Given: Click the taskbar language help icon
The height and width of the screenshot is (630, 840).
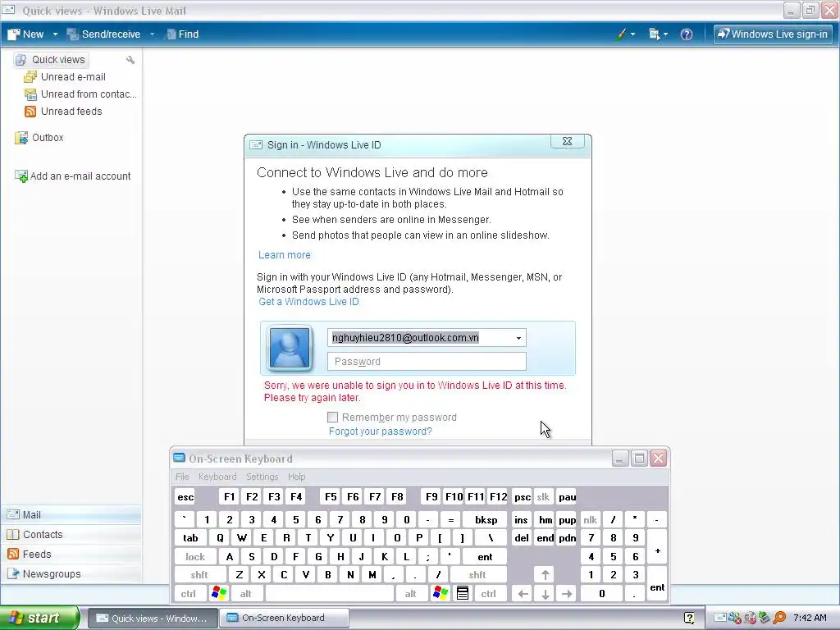Looking at the screenshot, I should (x=689, y=619).
